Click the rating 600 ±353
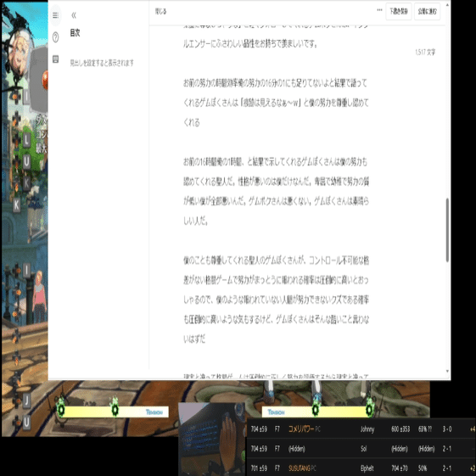This screenshot has height=476, width=476. click(x=400, y=429)
